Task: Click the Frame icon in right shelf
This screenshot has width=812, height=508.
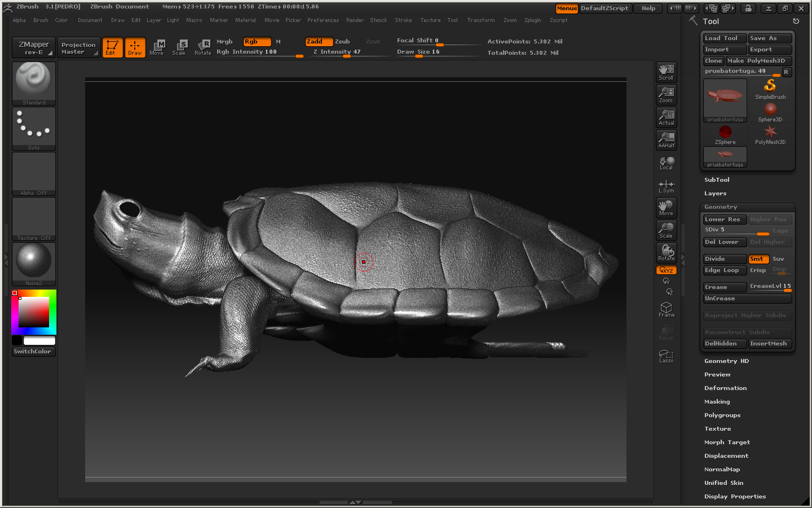Action: pyautogui.click(x=666, y=309)
